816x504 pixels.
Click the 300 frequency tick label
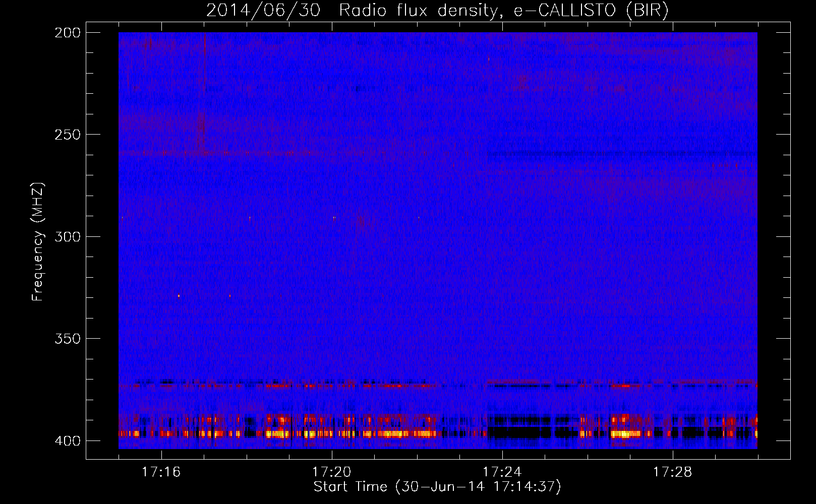68,236
